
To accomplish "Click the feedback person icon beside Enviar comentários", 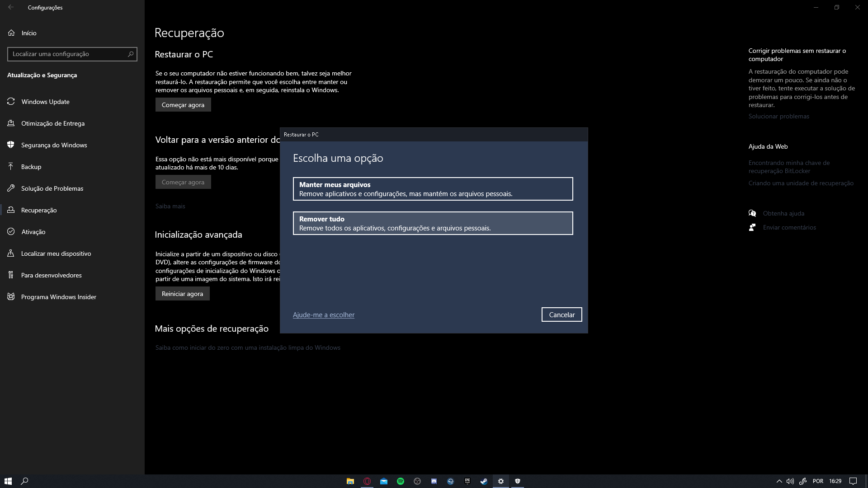I will tap(752, 227).
